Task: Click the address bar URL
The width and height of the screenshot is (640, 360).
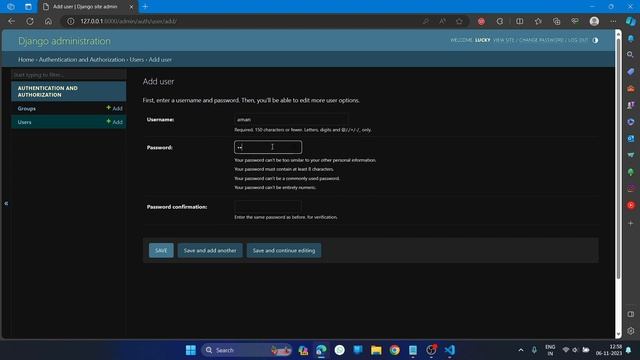Action: click(x=129, y=21)
